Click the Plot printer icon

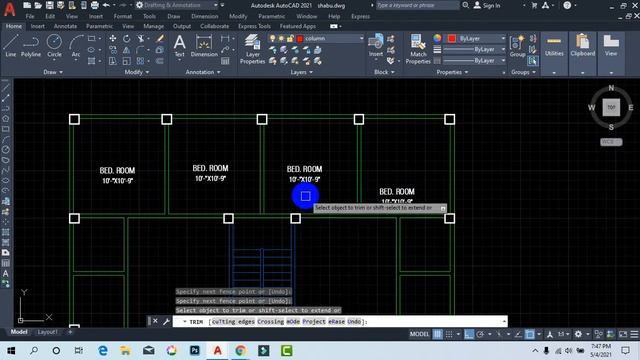[x=95, y=5]
